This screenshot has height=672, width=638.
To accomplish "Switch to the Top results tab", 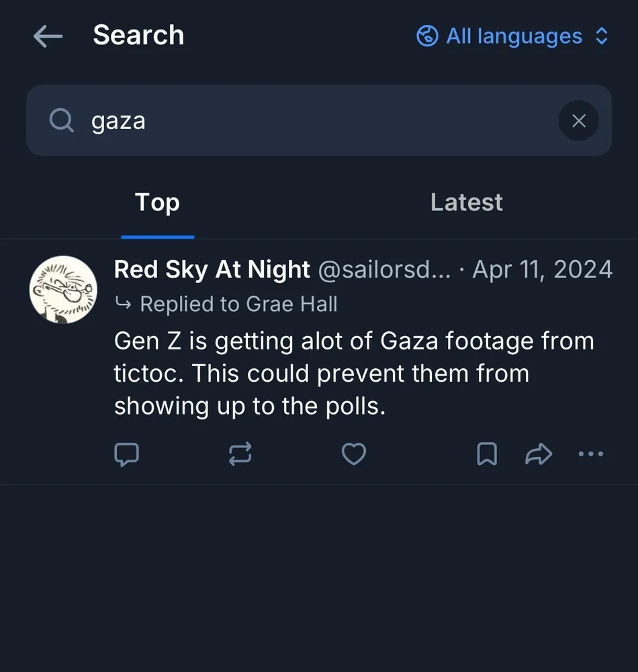I will coord(157,203).
